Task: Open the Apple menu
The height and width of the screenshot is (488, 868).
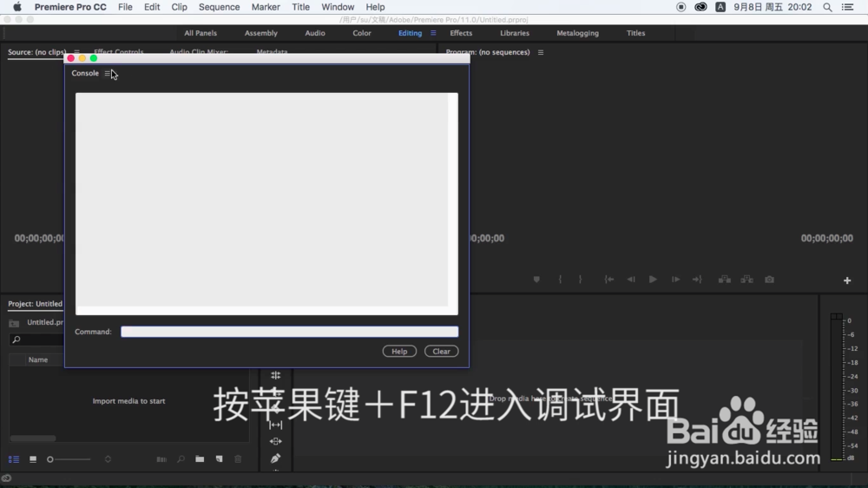Action: [17, 7]
